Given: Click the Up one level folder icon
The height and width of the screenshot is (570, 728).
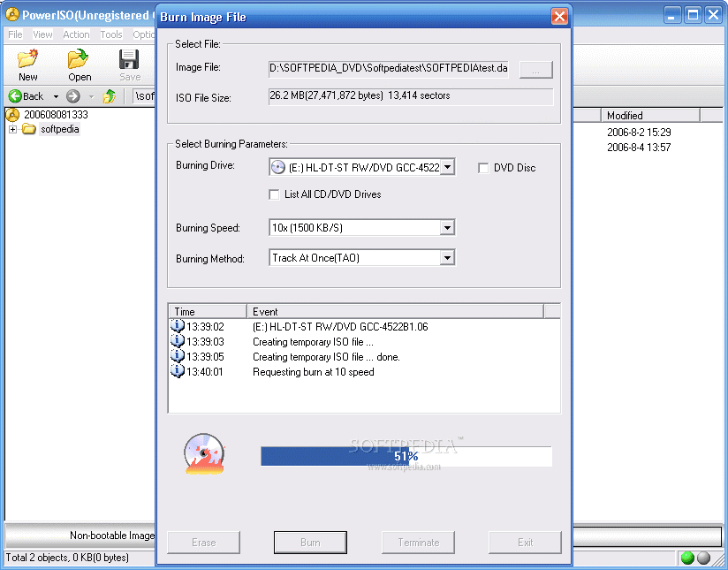Looking at the screenshot, I should (109, 96).
